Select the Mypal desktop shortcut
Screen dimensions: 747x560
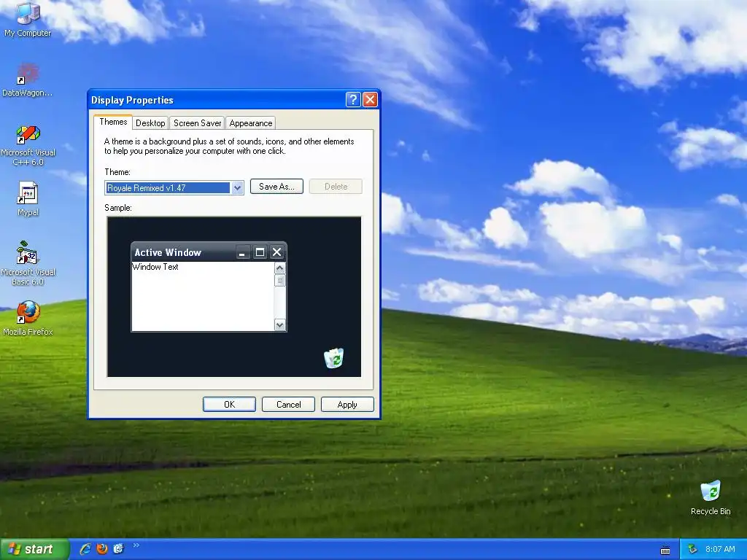[x=28, y=199]
